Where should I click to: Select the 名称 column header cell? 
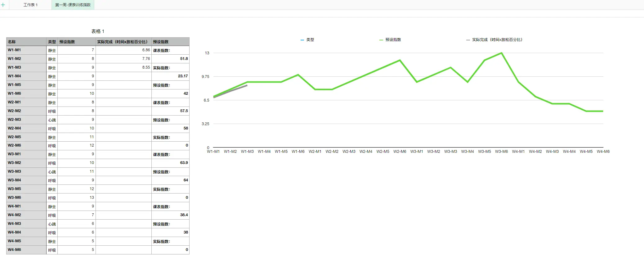pyautogui.click(x=26, y=42)
